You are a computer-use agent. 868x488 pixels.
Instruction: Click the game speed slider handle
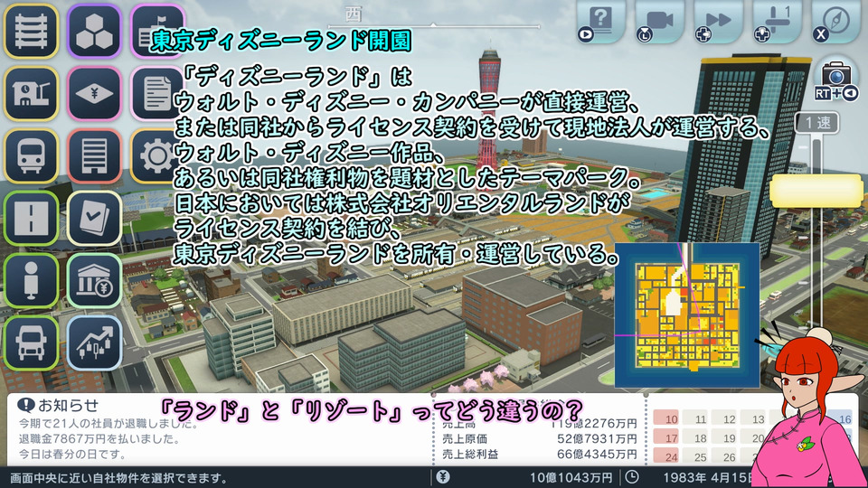816,191
